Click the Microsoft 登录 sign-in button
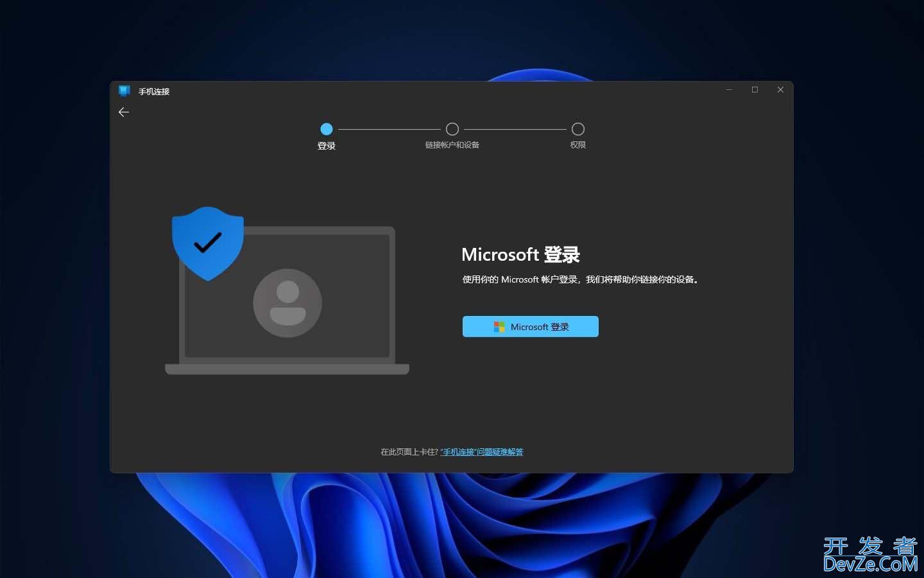 pyautogui.click(x=530, y=326)
